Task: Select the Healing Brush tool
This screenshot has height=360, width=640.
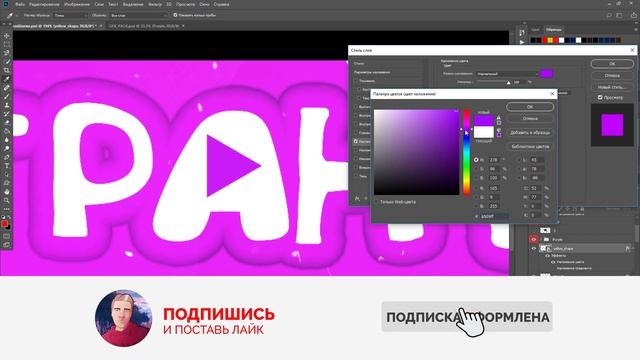Action: click(7, 88)
